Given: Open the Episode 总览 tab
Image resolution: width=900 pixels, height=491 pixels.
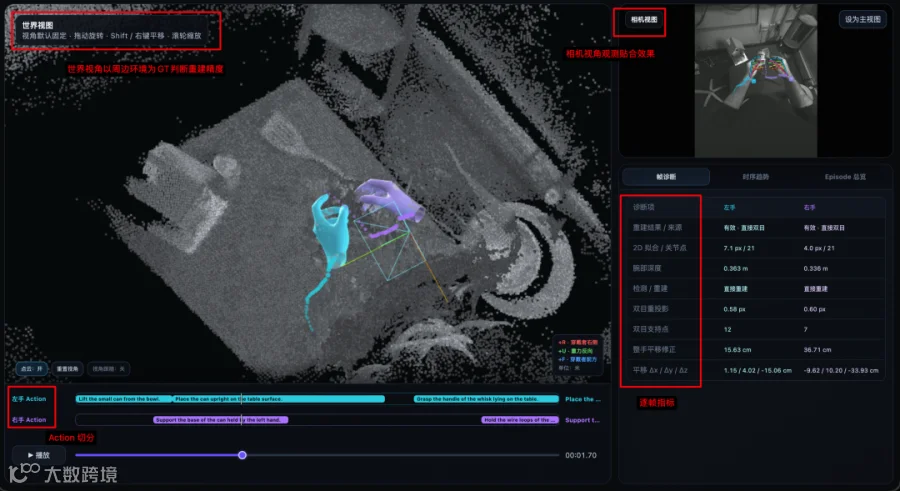Looking at the screenshot, I should click(x=845, y=177).
